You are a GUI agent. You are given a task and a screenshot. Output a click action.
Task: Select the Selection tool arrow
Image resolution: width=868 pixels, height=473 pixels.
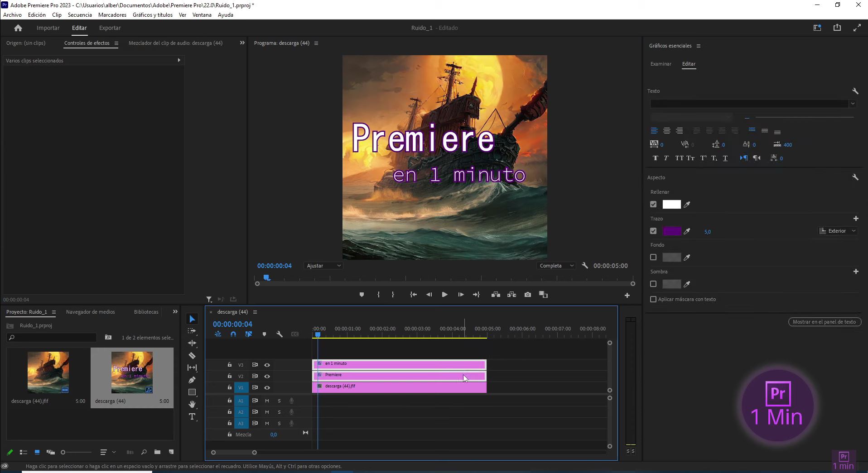(x=192, y=319)
